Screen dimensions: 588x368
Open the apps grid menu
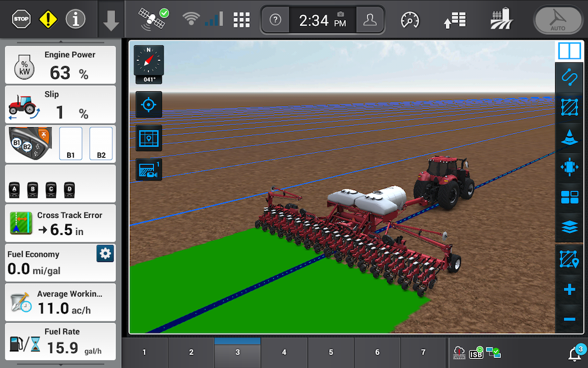point(242,19)
